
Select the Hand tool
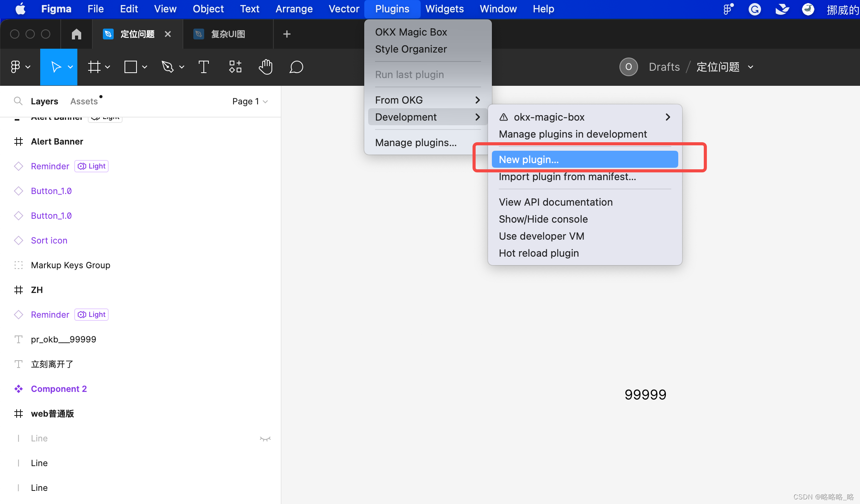click(266, 67)
